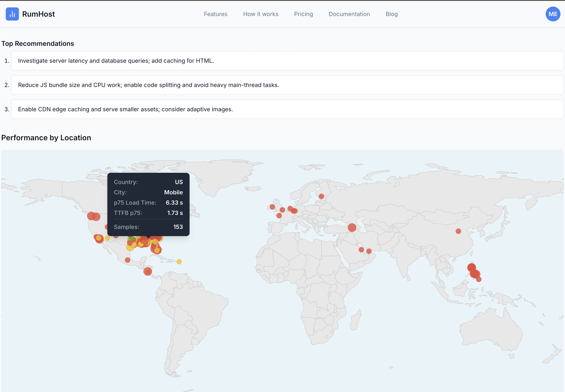Select the server latency recommendation card
The width and height of the screenshot is (565, 392).
(x=287, y=61)
